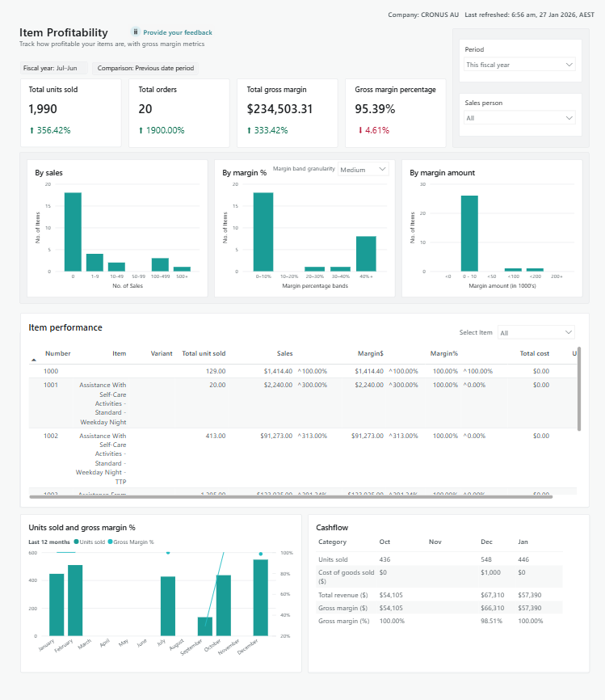Click the Units sold legend marker
Screen dimensions: 605x700
click(77, 542)
